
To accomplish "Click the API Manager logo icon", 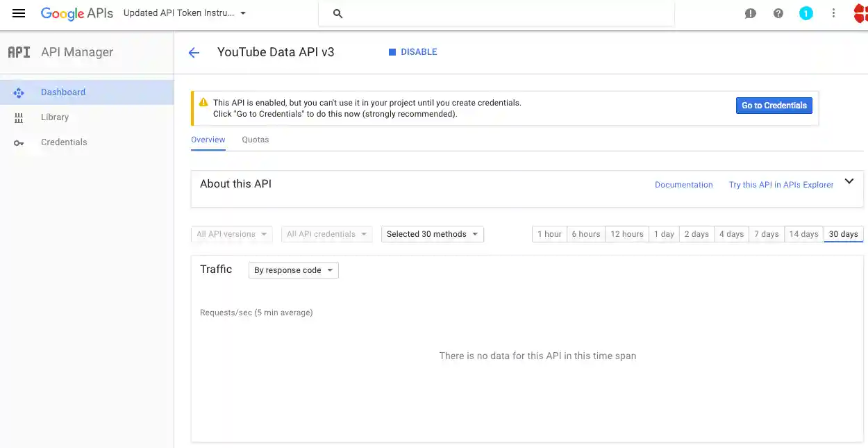I will (19, 52).
